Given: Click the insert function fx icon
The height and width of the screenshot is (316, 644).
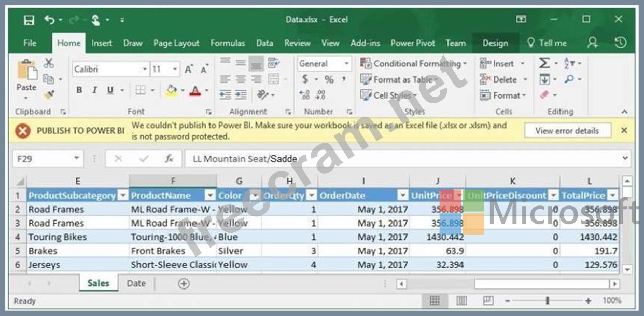Looking at the screenshot, I should point(169,159).
